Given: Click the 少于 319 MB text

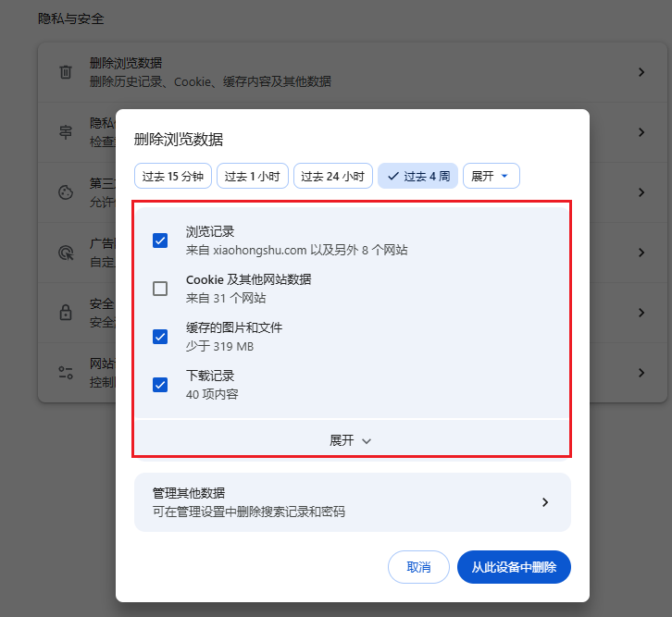Looking at the screenshot, I should 219,346.
